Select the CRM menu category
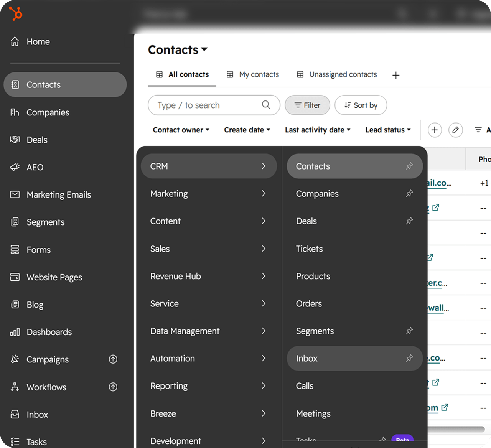The width and height of the screenshot is (491, 448). point(209,166)
